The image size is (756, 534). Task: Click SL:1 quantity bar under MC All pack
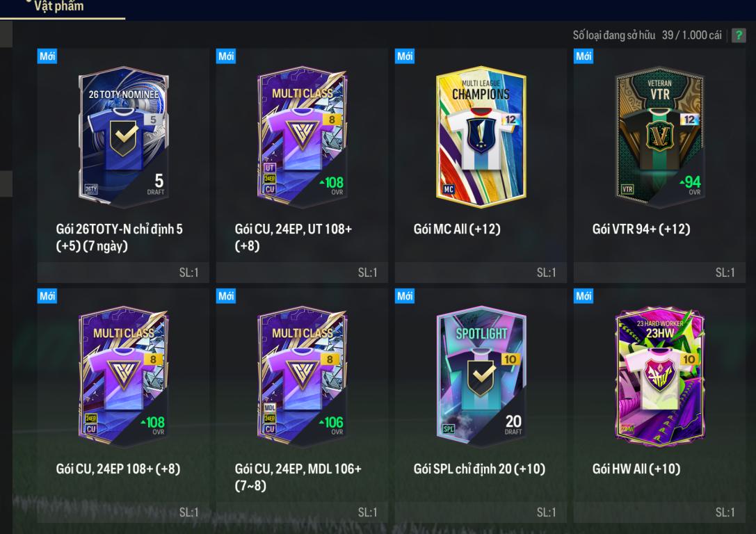coord(481,273)
